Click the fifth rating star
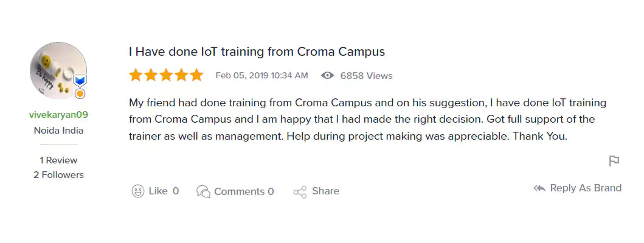644x243 pixels. pyautogui.click(x=196, y=75)
